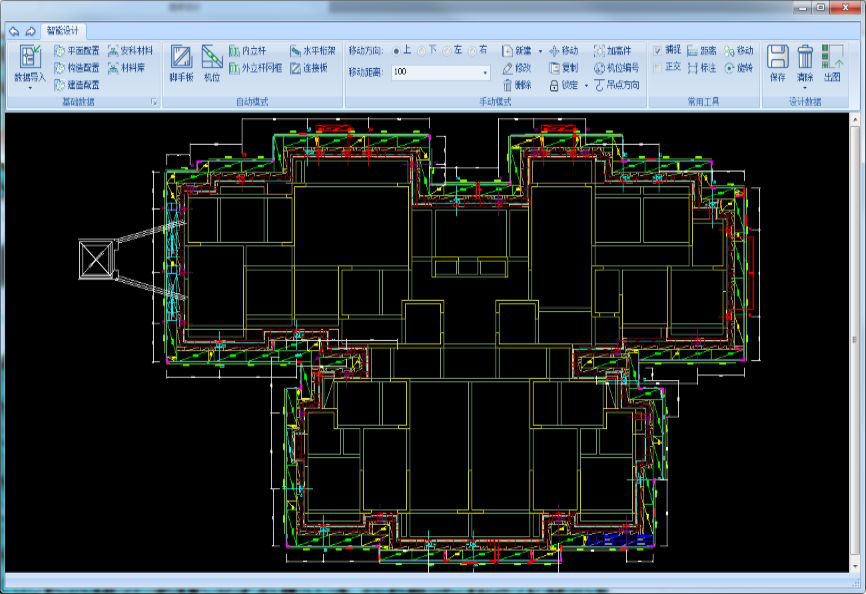866x594 pixels.
Task: Open 基础数据 group dialog launcher
Action: coord(154,102)
